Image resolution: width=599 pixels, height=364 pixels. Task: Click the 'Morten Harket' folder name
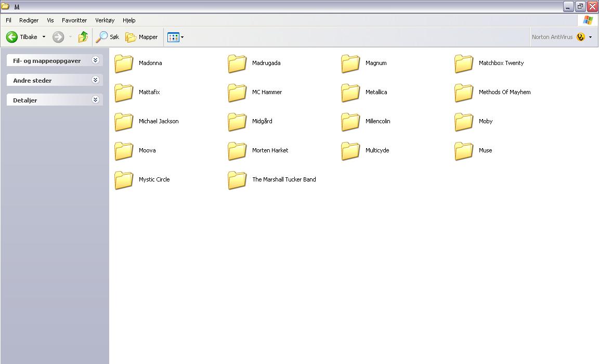[x=270, y=150]
